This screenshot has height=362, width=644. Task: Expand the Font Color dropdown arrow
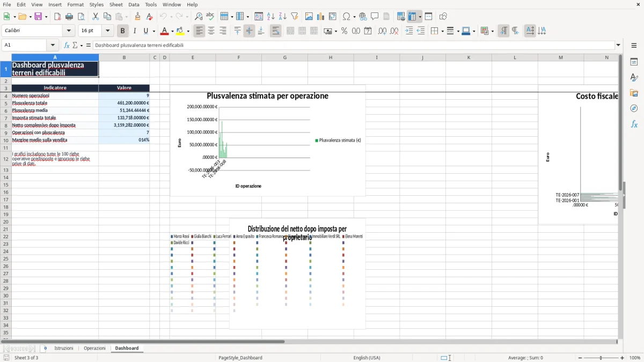(x=172, y=31)
